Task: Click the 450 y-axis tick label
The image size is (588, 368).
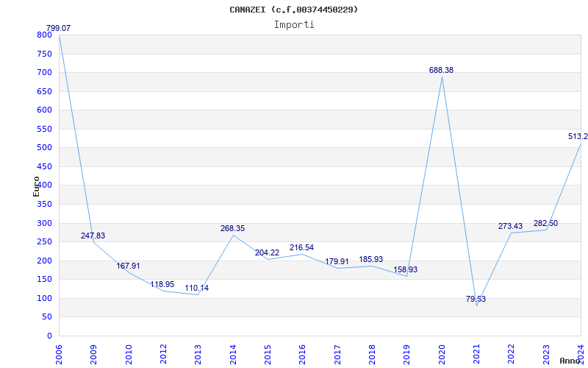Action: (x=44, y=167)
